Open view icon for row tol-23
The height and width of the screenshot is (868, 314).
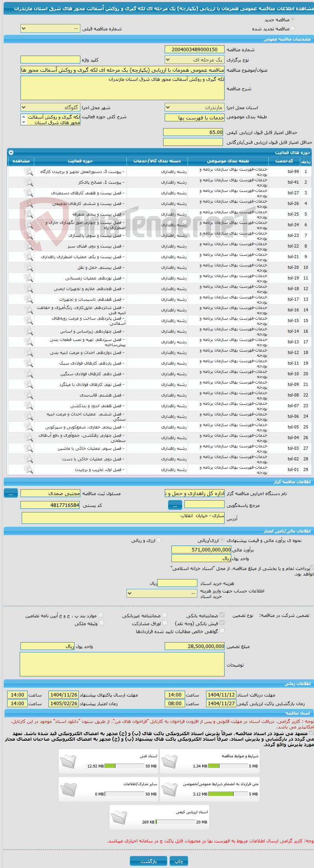click(28, 235)
